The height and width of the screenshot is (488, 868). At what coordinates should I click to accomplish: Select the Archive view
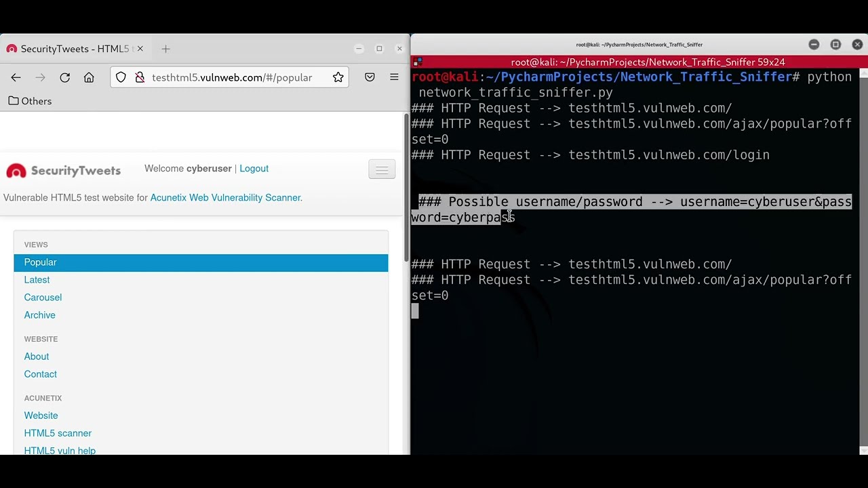[x=40, y=315]
